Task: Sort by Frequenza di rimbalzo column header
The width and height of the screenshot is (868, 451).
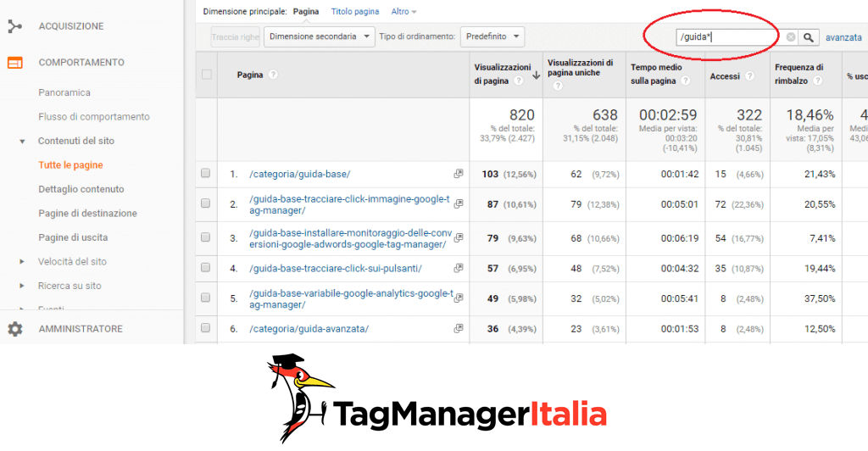Action: (x=798, y=74)
